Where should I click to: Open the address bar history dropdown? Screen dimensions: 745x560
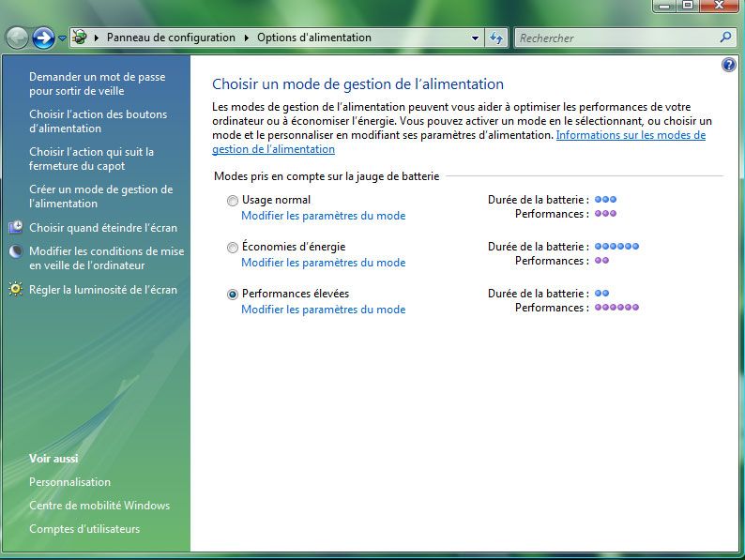tap(475, 38)
